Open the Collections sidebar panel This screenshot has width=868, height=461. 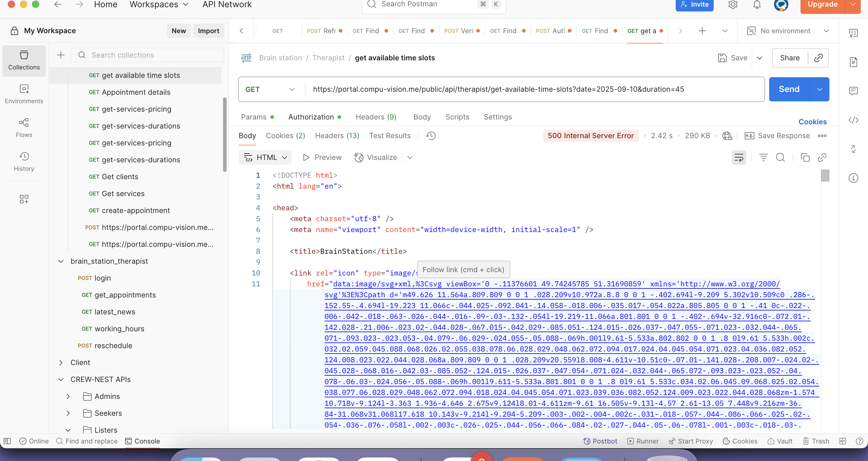pyautogui.click(x=24, y=60)
